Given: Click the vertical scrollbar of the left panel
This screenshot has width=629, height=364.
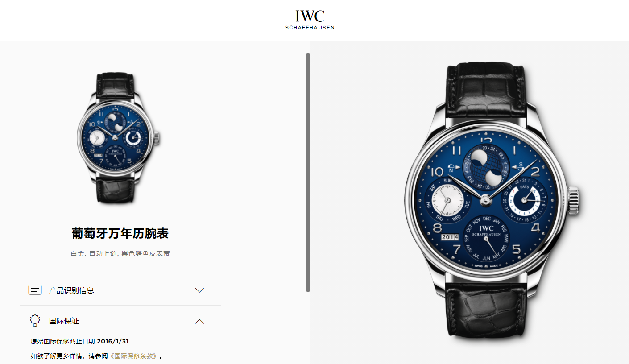Looking at the screenshot, I should point(308,173).
